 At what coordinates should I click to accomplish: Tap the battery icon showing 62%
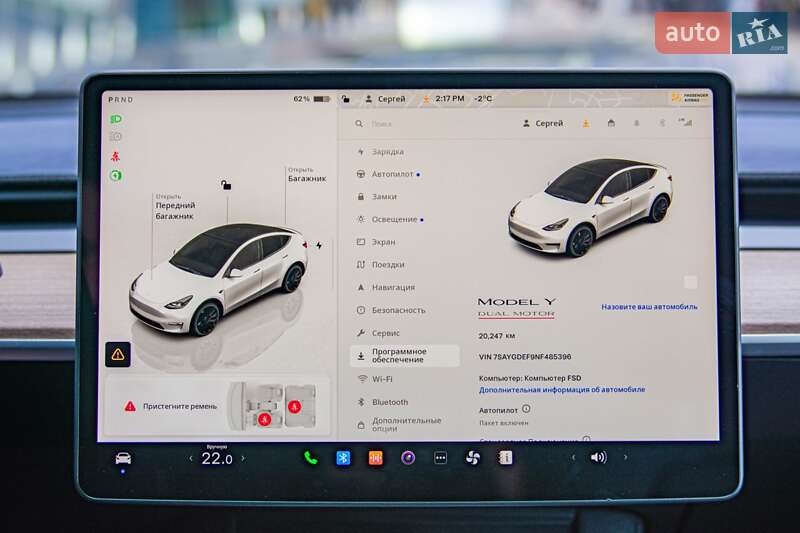point(322,98)
